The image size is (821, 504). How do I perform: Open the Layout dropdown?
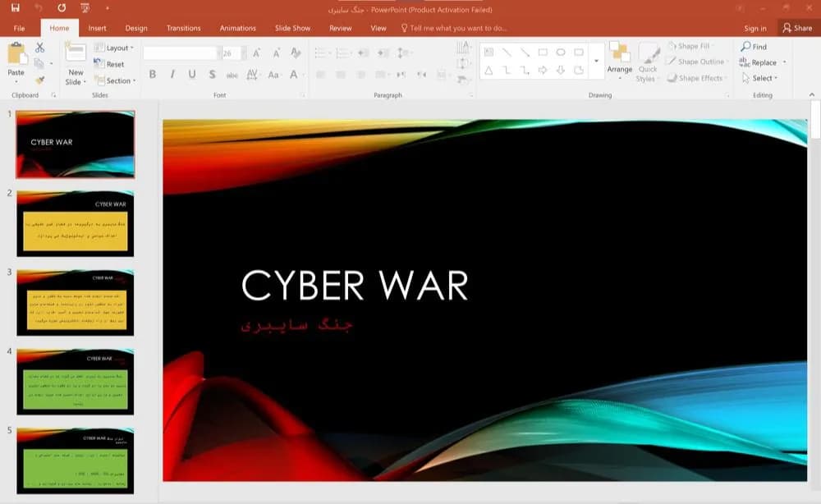coord(113,48)
